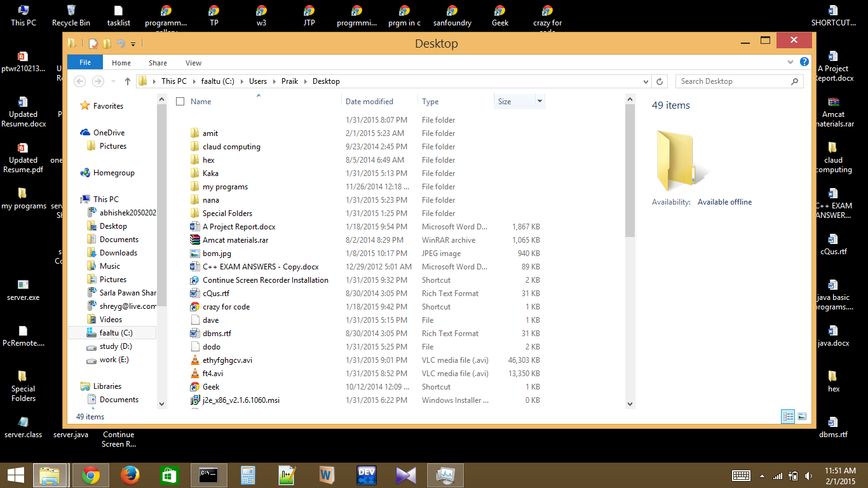Click the Homegroup icon in navigation pane
Screen dimensions: 868x488
point(85,173)
